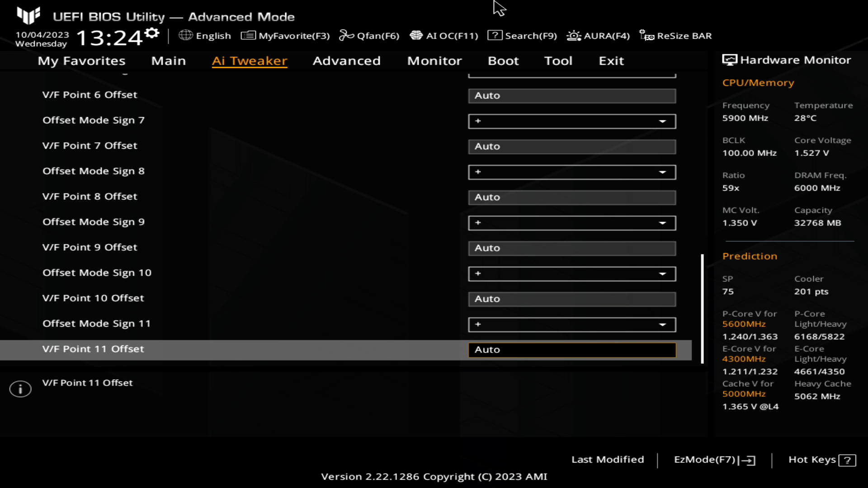This screenshot has width=868, height=488.
Task: Click Last Modified button
Action: coord(608,459)
